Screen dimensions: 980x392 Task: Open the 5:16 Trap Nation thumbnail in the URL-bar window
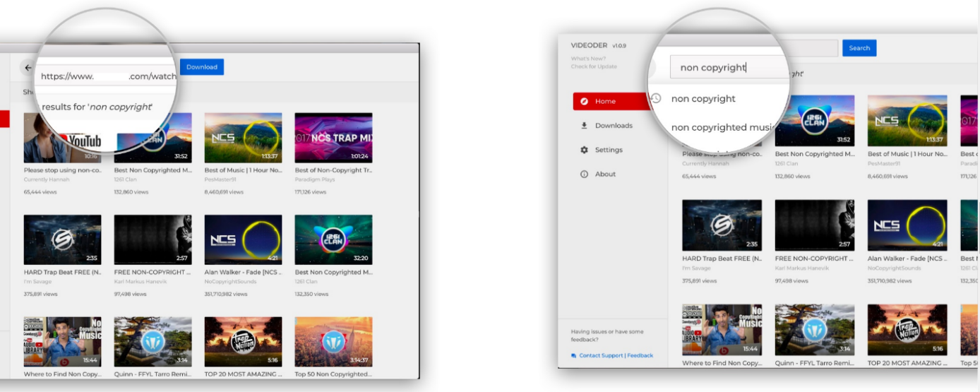pyautogui.click(x=243, y=341)
